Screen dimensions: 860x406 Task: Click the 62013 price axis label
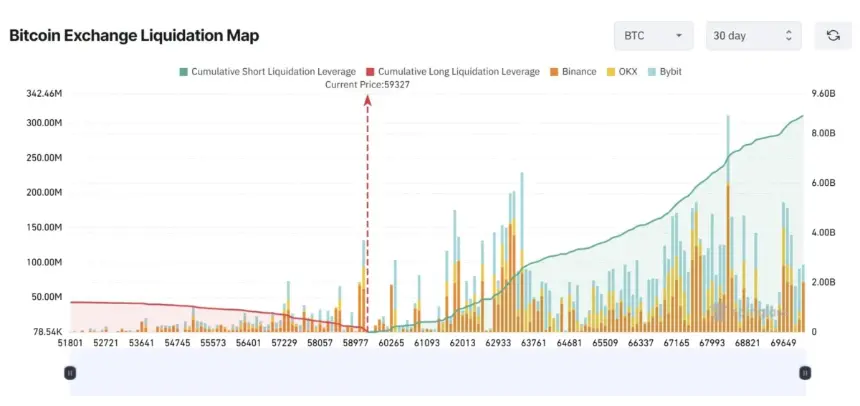click(462, 343)
